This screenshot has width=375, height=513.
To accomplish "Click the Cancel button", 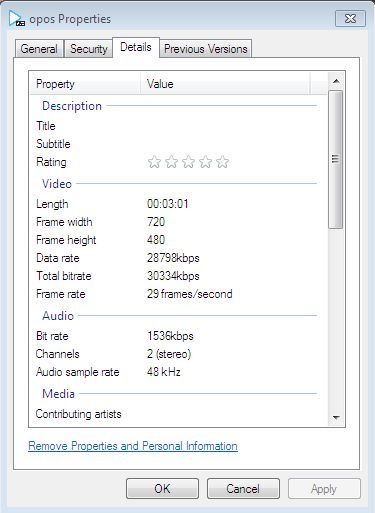I will [243, 489].
